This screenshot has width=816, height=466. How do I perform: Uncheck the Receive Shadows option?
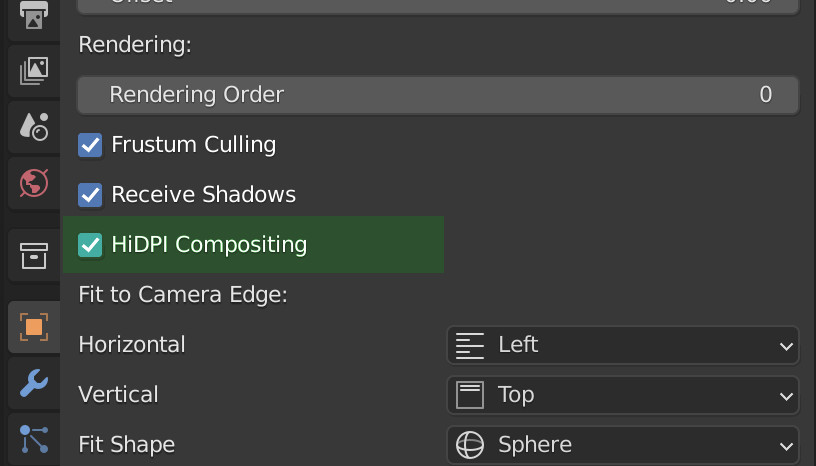(x=90, y=195)
